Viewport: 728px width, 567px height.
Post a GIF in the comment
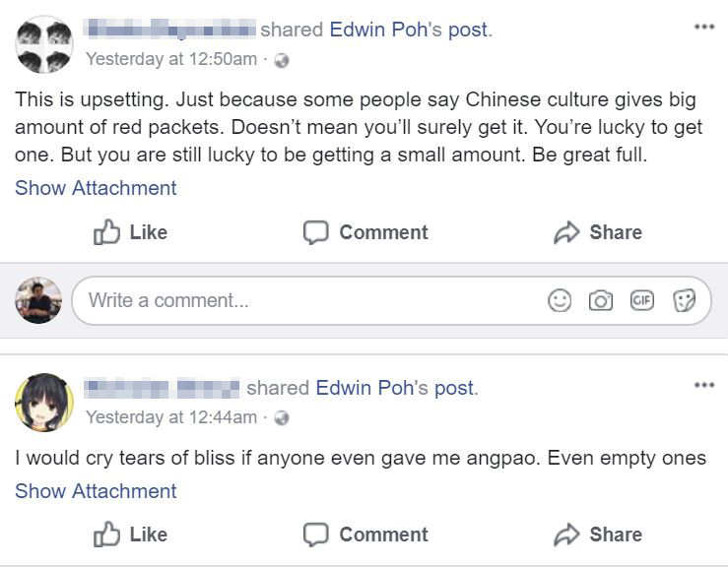[x=642, y=301]
